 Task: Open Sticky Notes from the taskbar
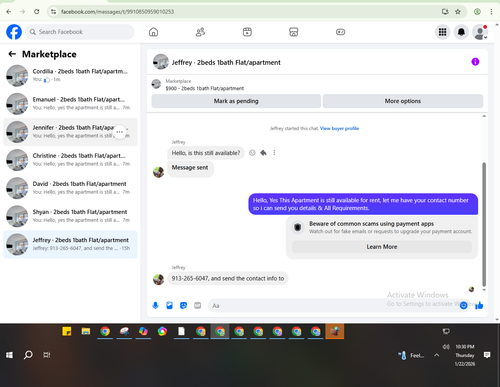click(67, 331)
